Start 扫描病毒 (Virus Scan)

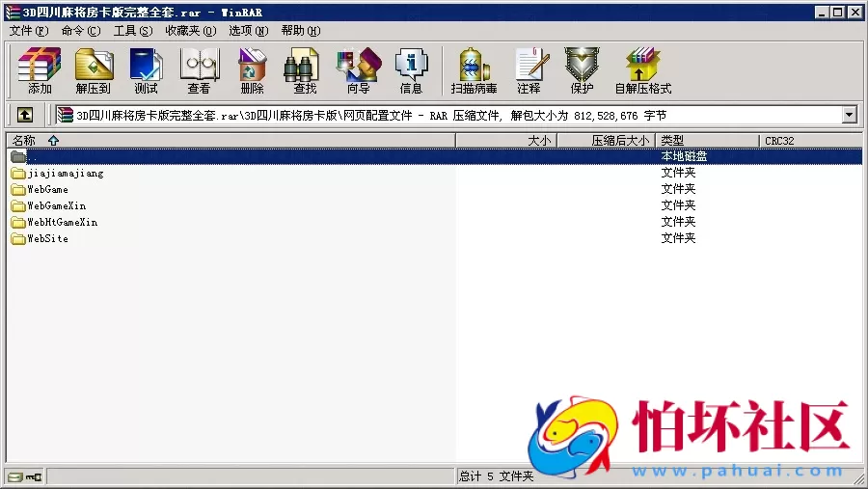click(474, 70)
